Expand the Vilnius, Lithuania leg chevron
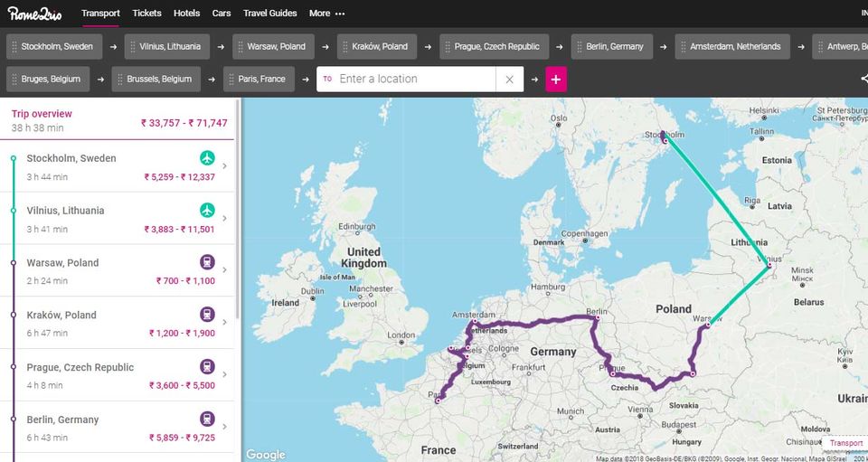The height and width of the screenshot is (462, 868). pyautogui.click(x=225, y=218)
